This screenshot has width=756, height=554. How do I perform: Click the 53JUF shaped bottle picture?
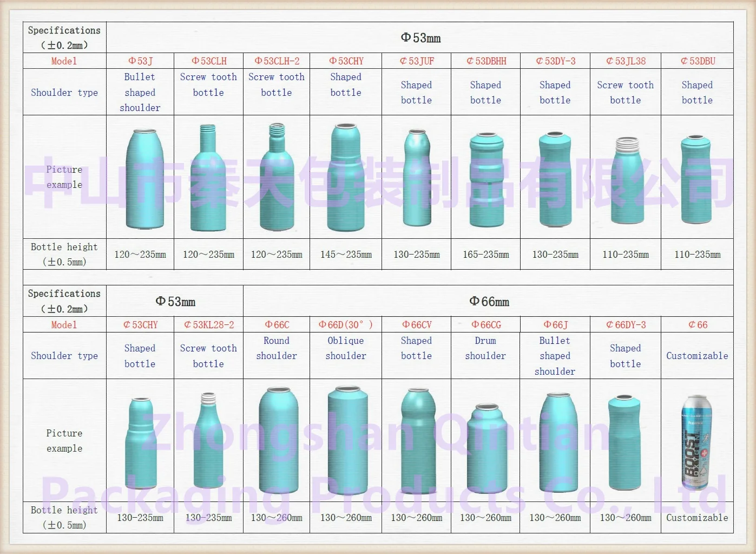click(x=417, y=178)
